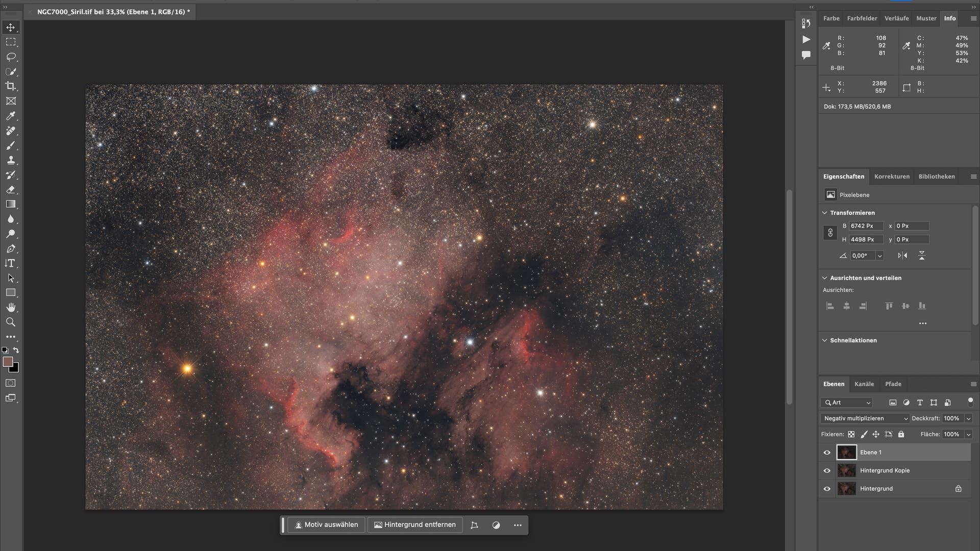Image resolution: width=980 pixels, height=551 pixels.
Task: Select the Frame tool
Action: [x=11, y=101]
